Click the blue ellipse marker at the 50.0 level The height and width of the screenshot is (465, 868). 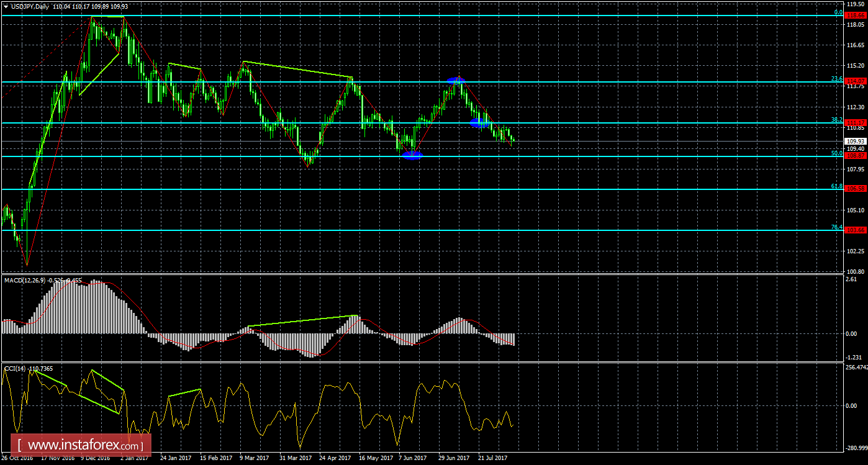412,155
